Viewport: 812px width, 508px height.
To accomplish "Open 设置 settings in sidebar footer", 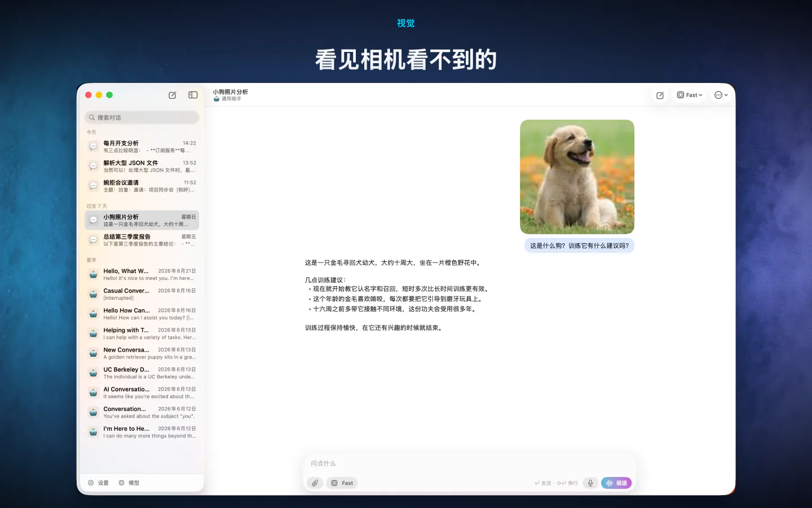I will point(98,483).
